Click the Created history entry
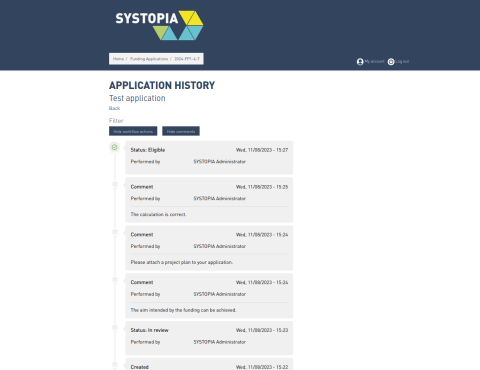 coord(209,364)
